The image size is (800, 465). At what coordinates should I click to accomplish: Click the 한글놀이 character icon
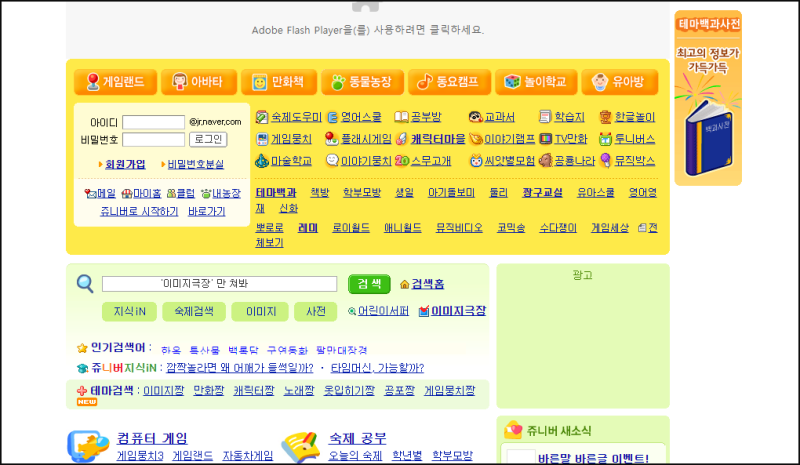tap(606, 117)
